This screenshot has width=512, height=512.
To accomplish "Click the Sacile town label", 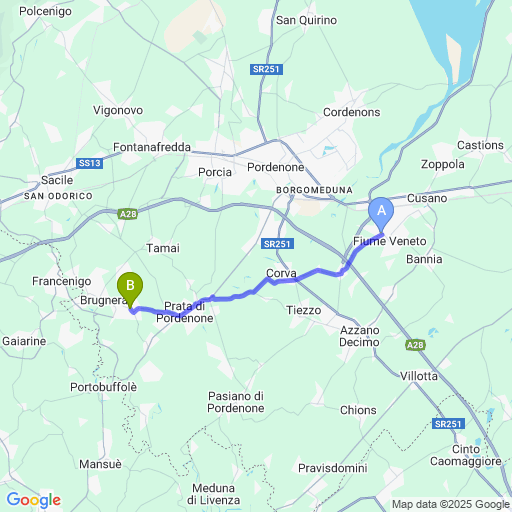I will [57, 180].
